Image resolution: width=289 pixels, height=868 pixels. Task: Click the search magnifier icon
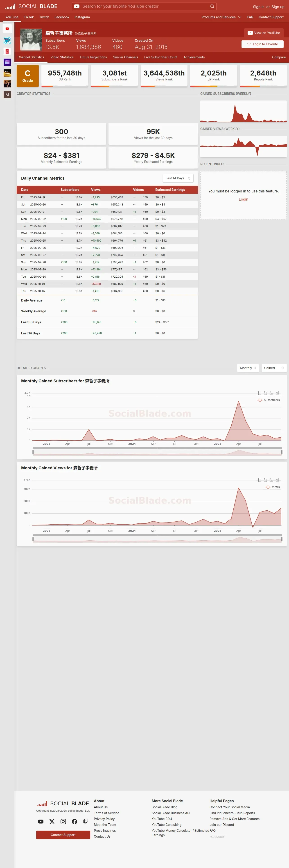212,6
